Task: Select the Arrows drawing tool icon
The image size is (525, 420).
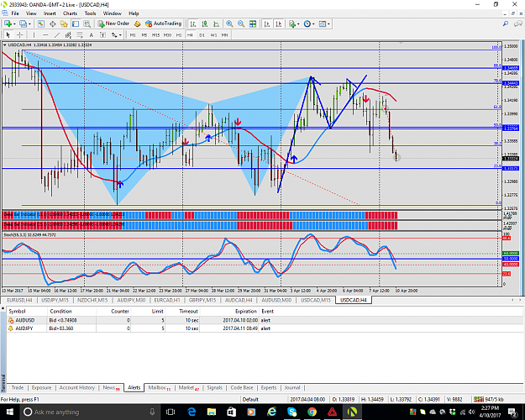Action: click(114, 34)
